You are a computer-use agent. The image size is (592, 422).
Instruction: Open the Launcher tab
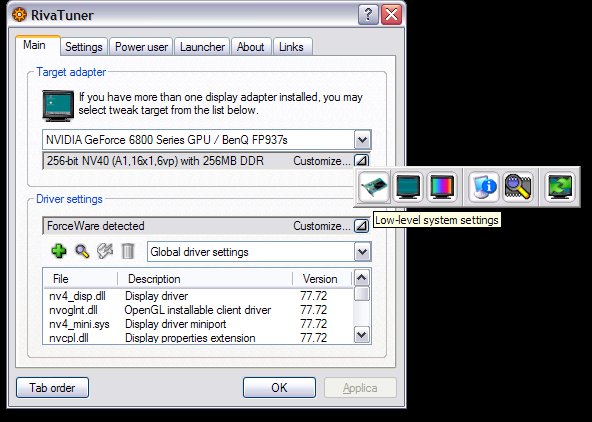pos(202,47)
